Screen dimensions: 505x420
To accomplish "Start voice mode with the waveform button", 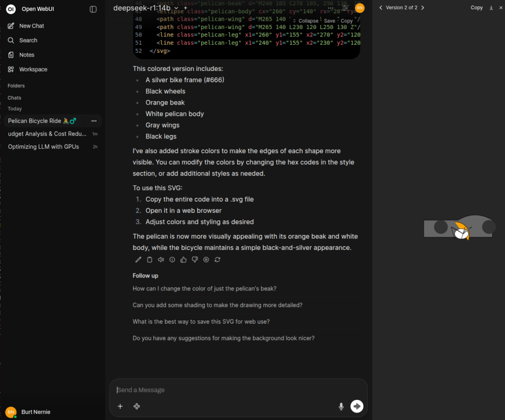I will click(x=357, y=406).
